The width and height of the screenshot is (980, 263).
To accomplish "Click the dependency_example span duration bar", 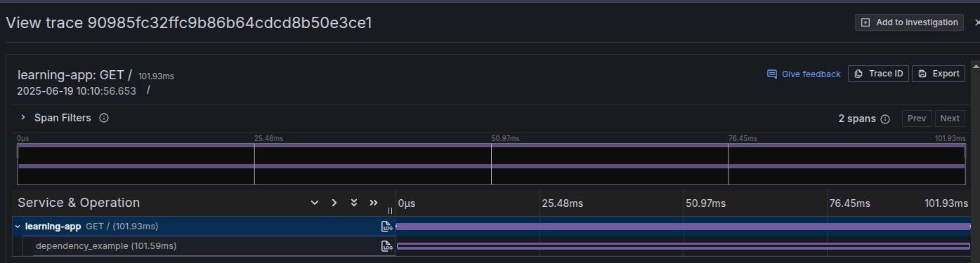I will [684, 246].
